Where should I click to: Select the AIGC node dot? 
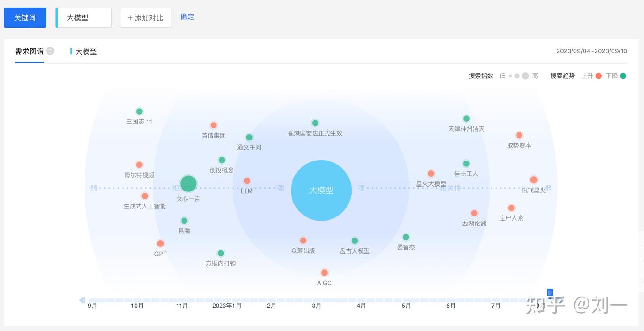click(325, 273)
